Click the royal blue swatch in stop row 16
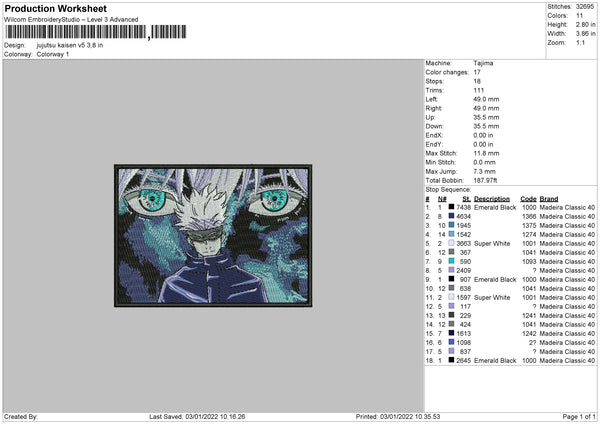The width and height of the screenshot is (600, 424). (451, 342)
